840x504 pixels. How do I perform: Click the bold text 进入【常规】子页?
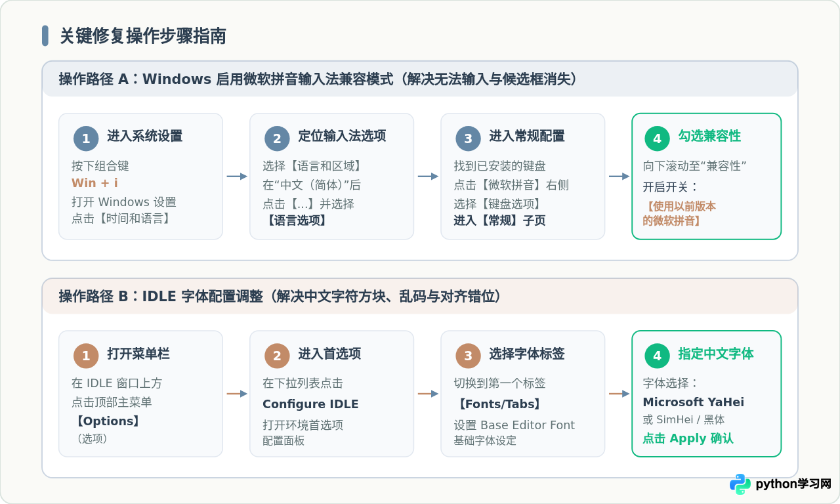pos(499,220)
